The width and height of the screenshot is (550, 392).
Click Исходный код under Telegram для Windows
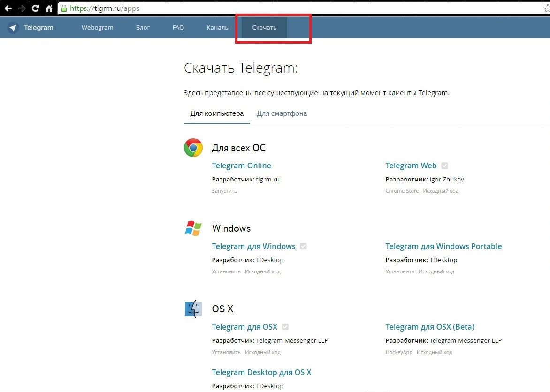(263, 271)
